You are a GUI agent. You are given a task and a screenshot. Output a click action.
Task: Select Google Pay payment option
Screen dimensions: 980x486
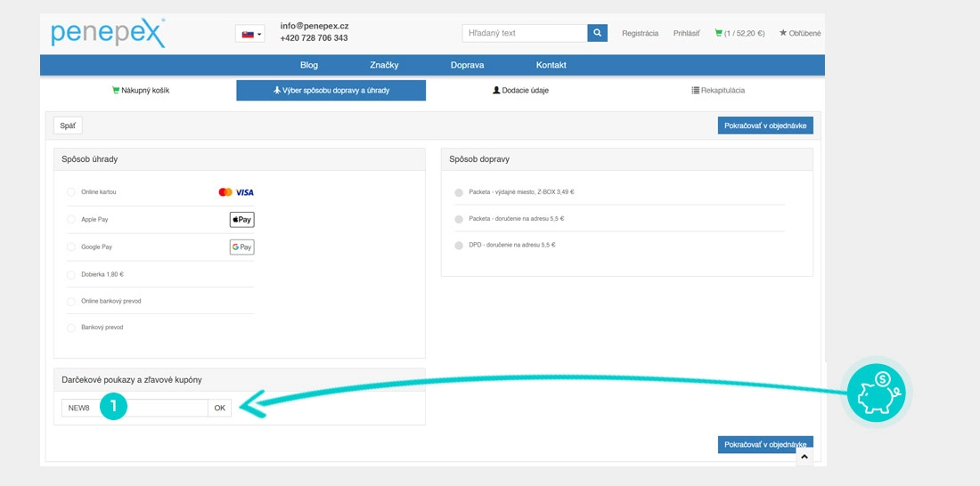click(71, 247)
